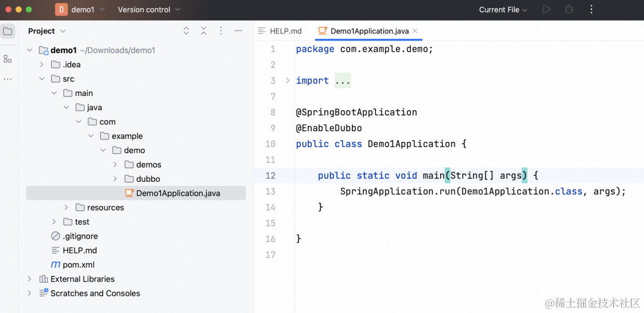
Task: Collapse the main folder
Action: (54, 93)
